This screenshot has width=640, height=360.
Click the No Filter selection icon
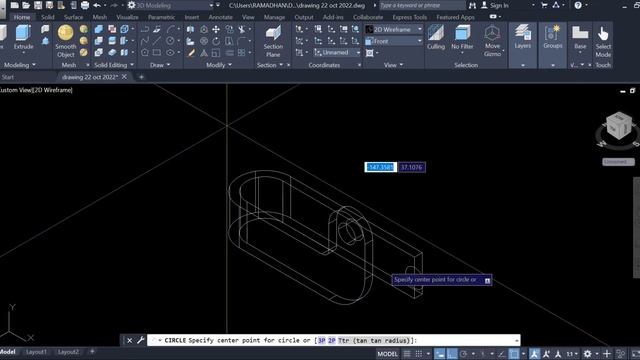(462, 37)
